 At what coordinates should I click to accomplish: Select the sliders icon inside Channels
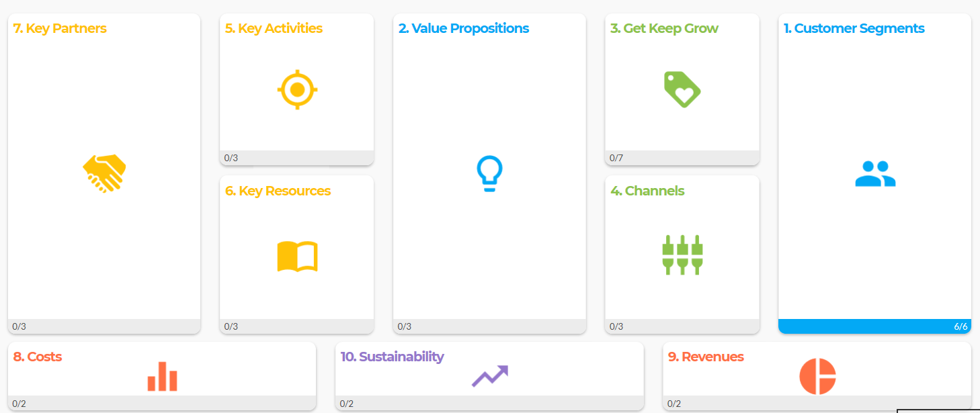click(682, 254)
